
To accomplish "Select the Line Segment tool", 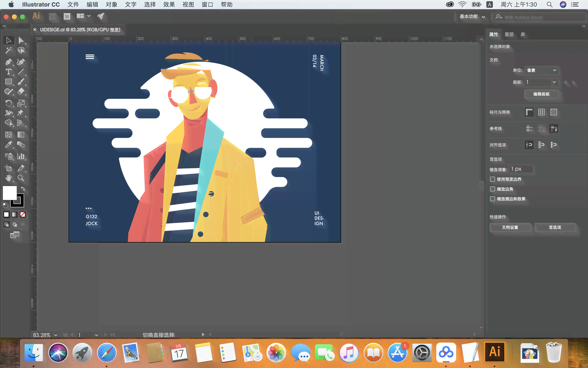I will pos(21,72).
